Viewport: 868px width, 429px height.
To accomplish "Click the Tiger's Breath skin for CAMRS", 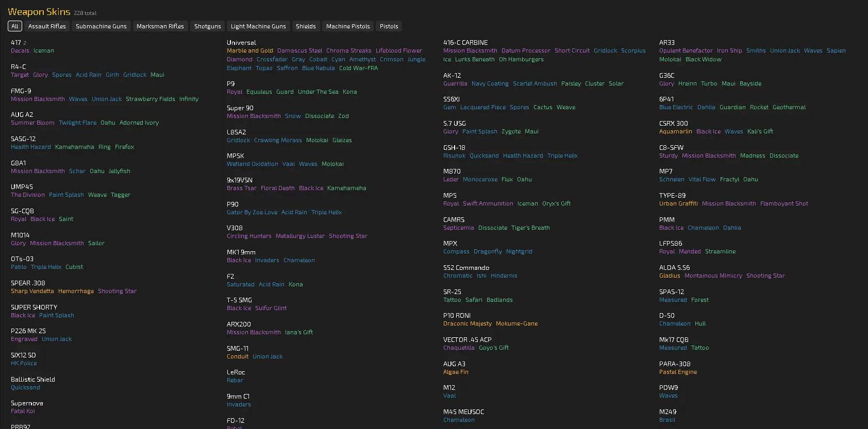I will pyautogui.click(x=530, y=228).
